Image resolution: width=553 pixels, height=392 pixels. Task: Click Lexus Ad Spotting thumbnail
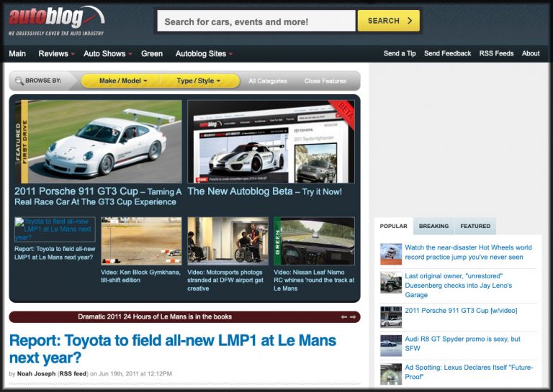391,374
